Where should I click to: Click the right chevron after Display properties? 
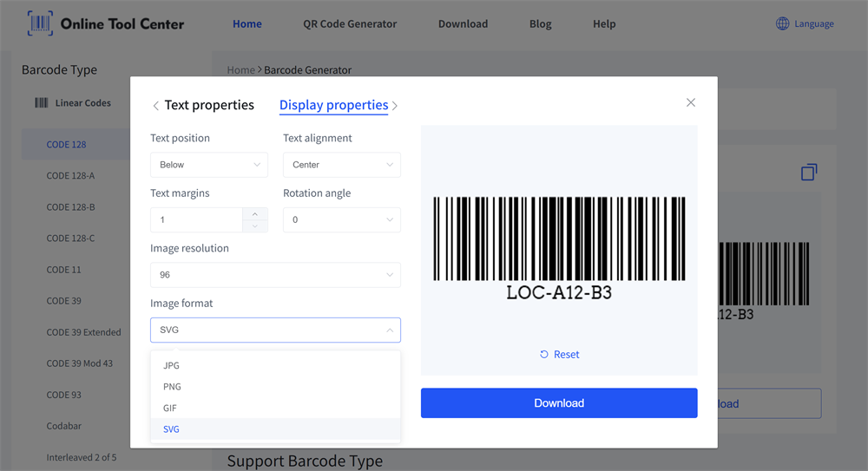395,106
